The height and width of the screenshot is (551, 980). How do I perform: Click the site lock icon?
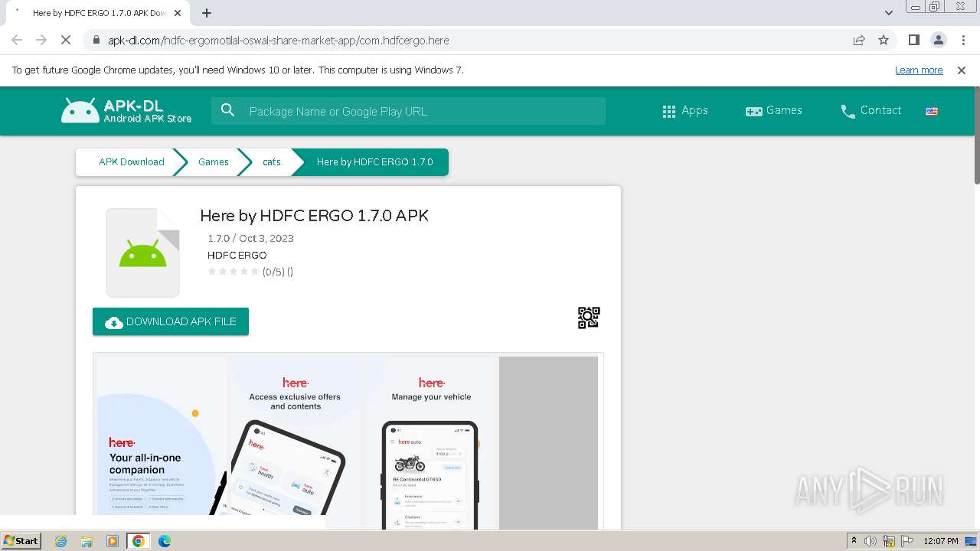pos(96,40)
